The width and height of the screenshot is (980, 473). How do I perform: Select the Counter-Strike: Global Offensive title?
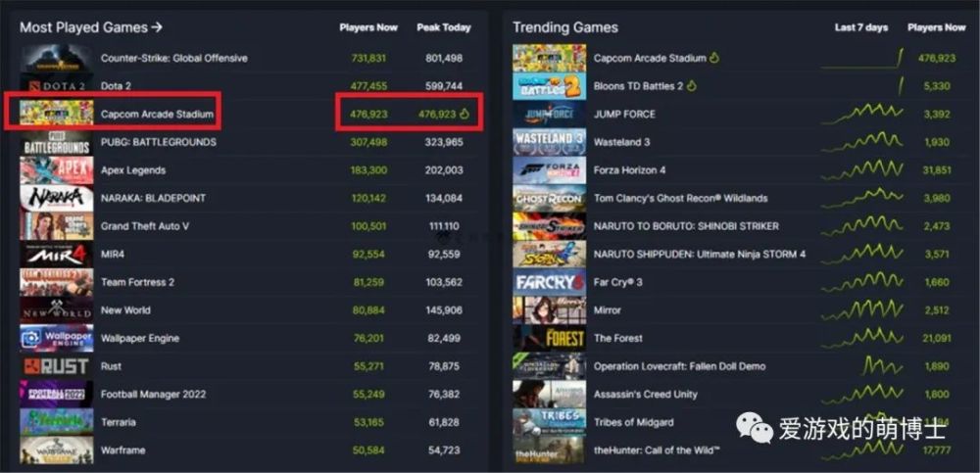tap(173, 58)
